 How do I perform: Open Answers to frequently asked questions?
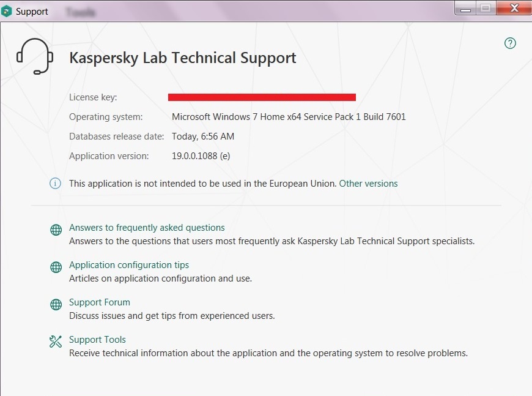pyautogui.click(x=147, y=228)
